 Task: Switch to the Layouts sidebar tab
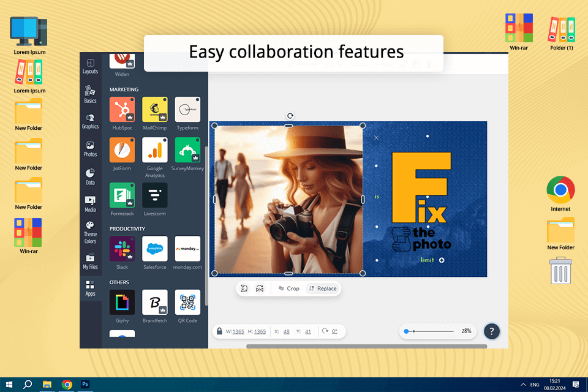coord(91,66)
